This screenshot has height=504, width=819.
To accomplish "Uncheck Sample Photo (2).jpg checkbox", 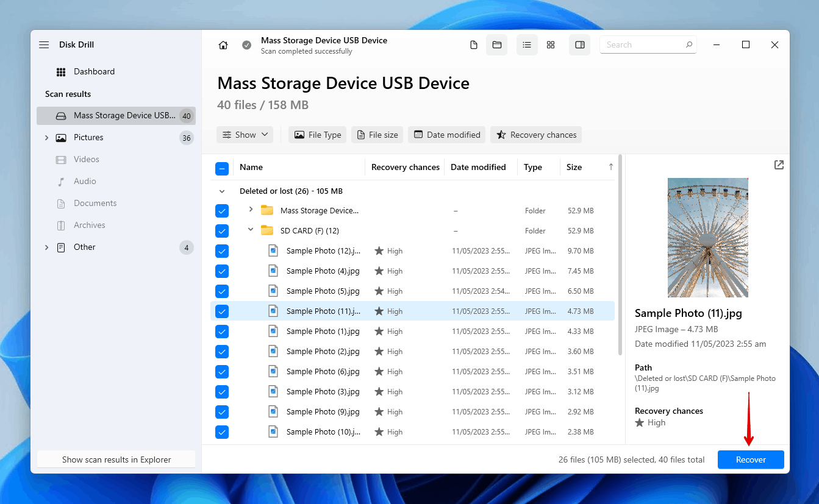I will (x=222, y=352).
